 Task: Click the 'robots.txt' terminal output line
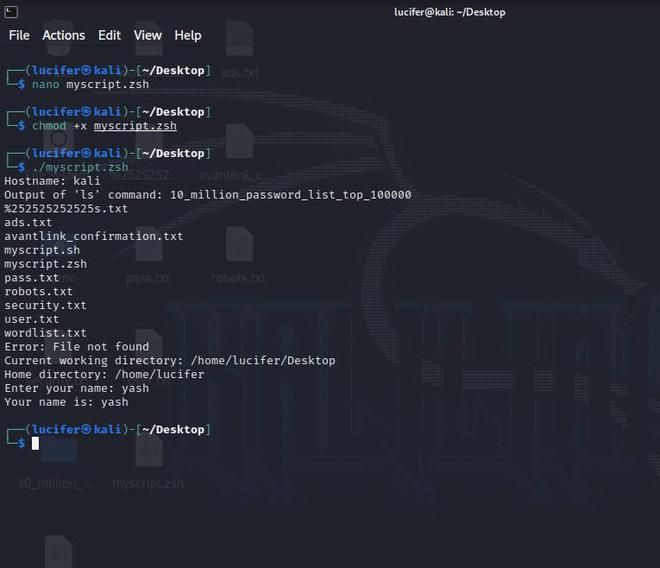(38, 291)
